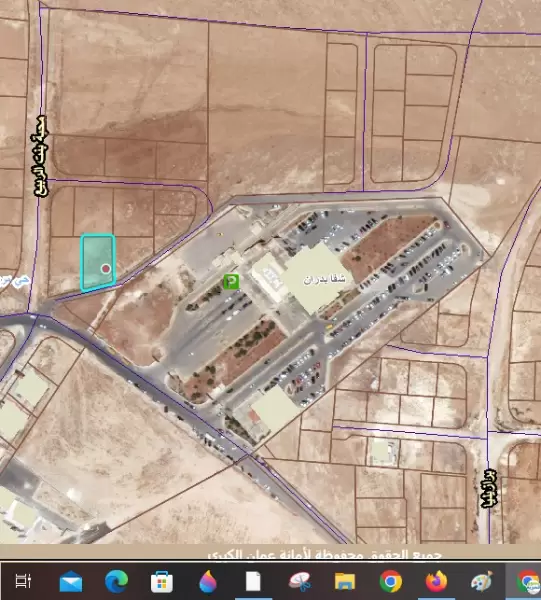Click the vertical street name label on left
This screenshot has width=541, height=600.
41,157
